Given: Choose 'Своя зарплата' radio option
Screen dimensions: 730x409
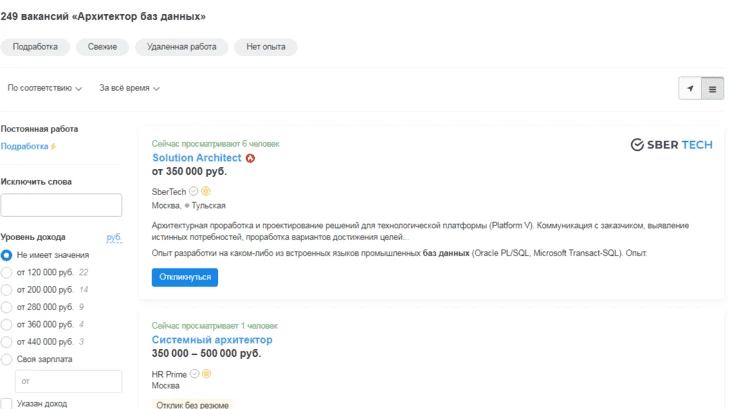Looking at the screenshot, I should click(7, 359).
